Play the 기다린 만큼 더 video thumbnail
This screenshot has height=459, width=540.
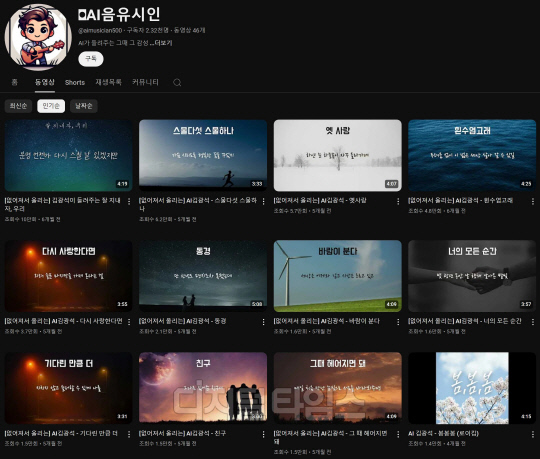click(x=68, y=388)
